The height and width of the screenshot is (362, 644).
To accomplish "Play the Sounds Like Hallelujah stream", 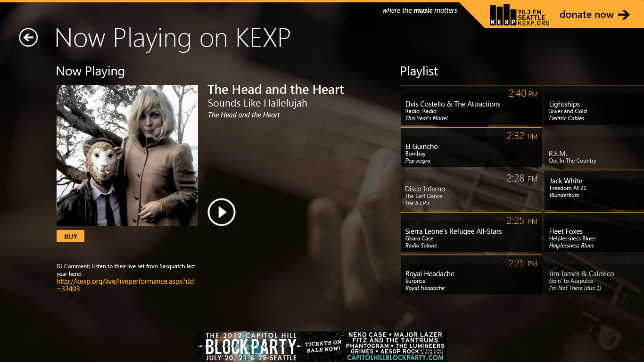I will point(222,212).
